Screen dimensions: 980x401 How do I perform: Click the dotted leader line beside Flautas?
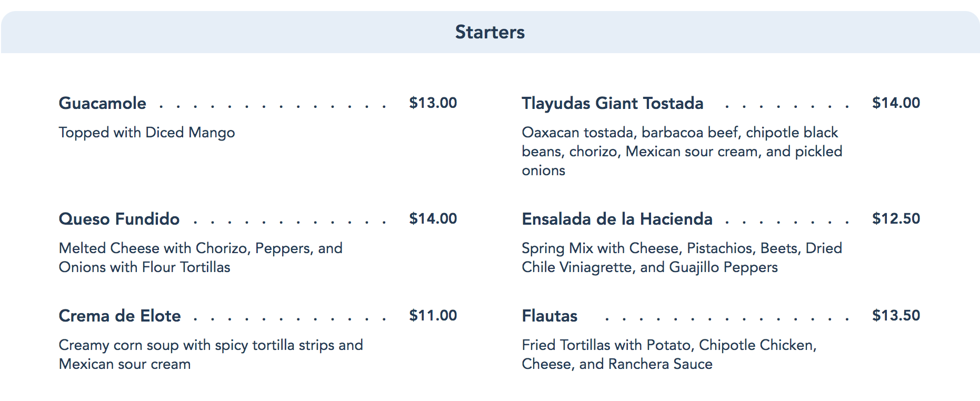(x=726, y=319)
